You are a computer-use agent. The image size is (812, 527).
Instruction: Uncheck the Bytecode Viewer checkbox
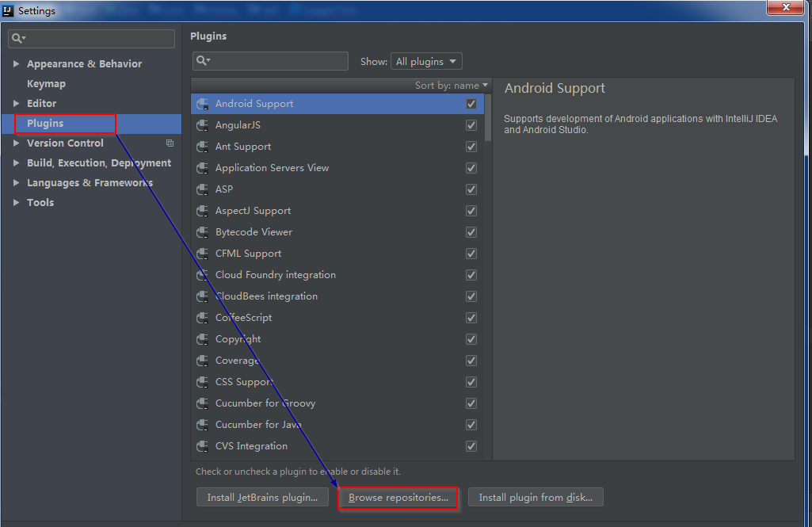coord(471,232)
